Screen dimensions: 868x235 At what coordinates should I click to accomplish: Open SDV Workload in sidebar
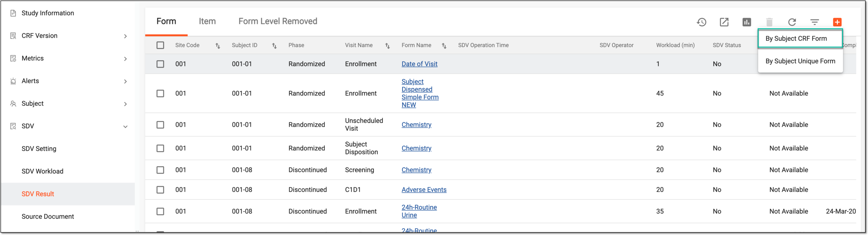[42, 171]
